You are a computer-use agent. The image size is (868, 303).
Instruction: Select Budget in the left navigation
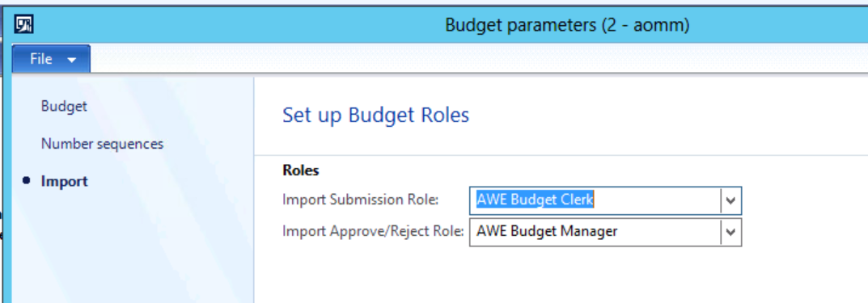[64, 106]
